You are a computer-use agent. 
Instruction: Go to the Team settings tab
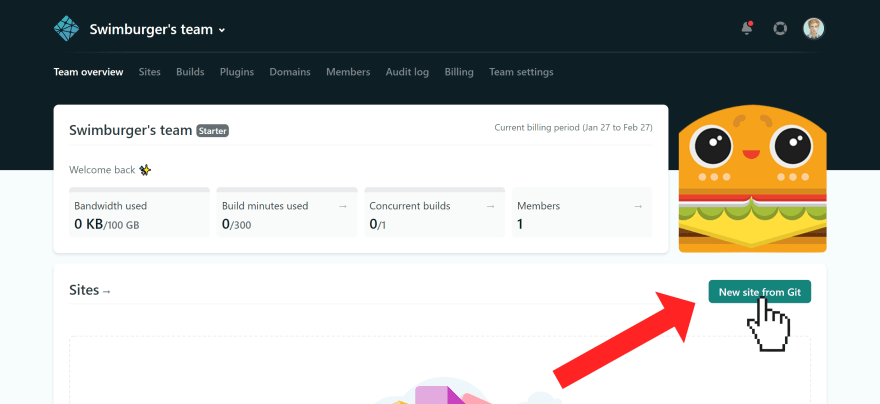pos(521,72)
